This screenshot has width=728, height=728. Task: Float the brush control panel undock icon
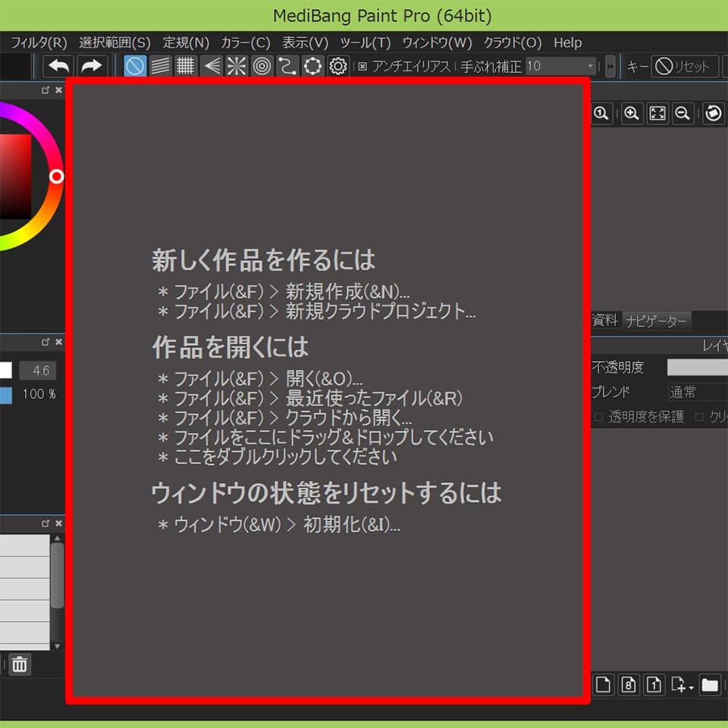(x=45, y=342)
